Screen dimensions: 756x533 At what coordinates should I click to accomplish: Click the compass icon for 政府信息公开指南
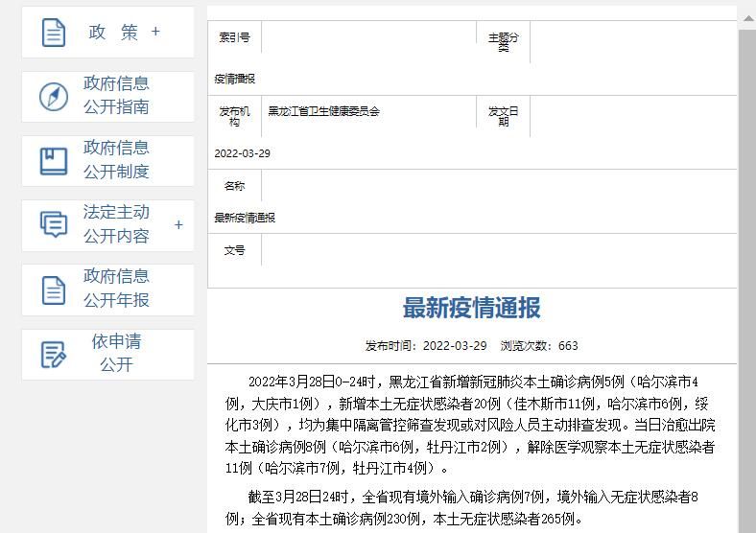point(54,96)
